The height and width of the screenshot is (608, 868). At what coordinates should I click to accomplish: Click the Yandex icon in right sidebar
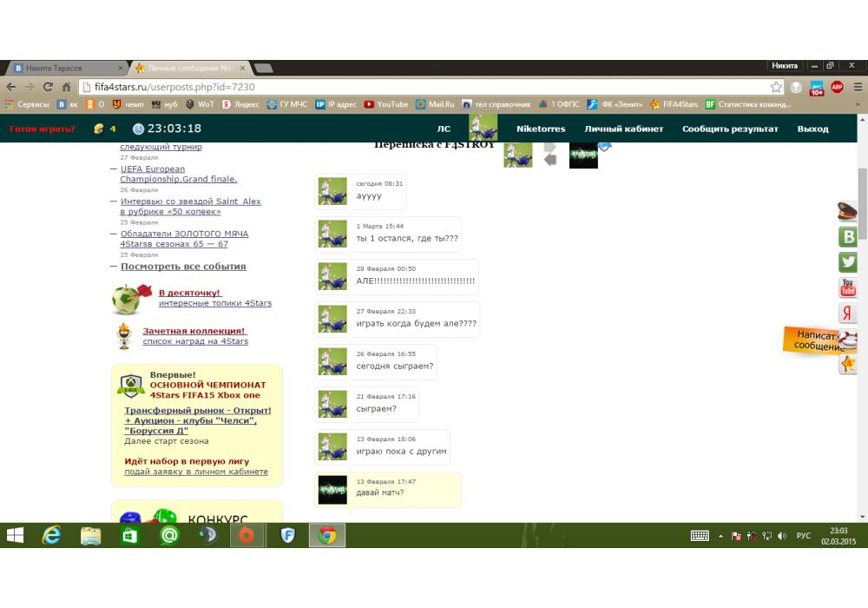click(x=847, y=314)
